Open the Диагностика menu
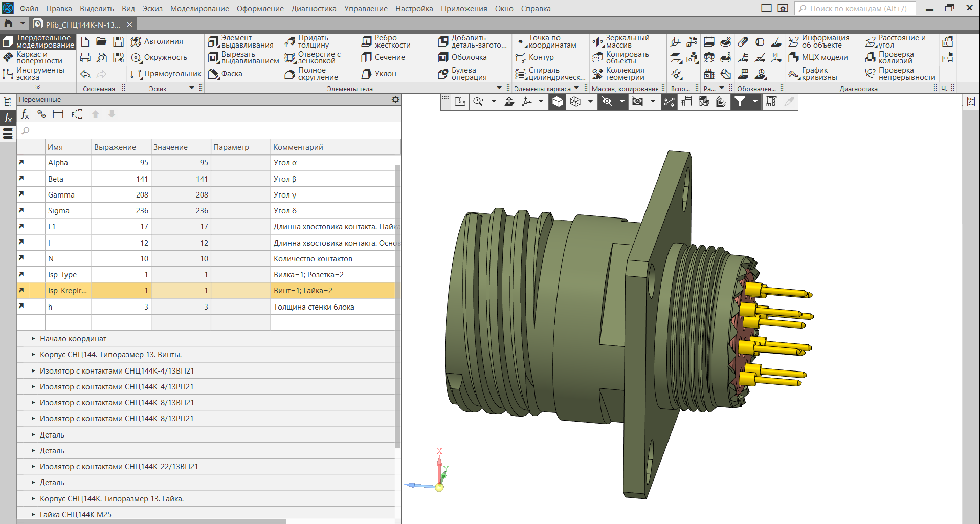This screenshot has height=524, width=980. [314, 9]
